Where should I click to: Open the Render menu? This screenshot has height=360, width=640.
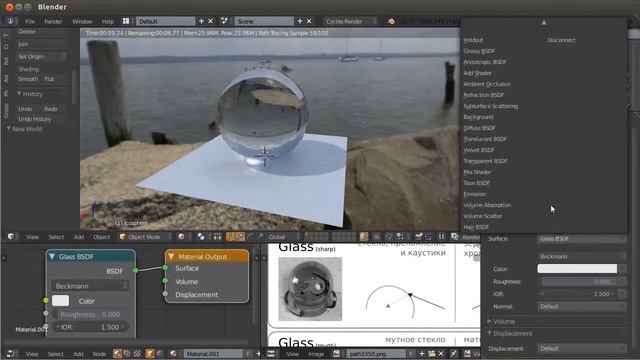point(53,21)
